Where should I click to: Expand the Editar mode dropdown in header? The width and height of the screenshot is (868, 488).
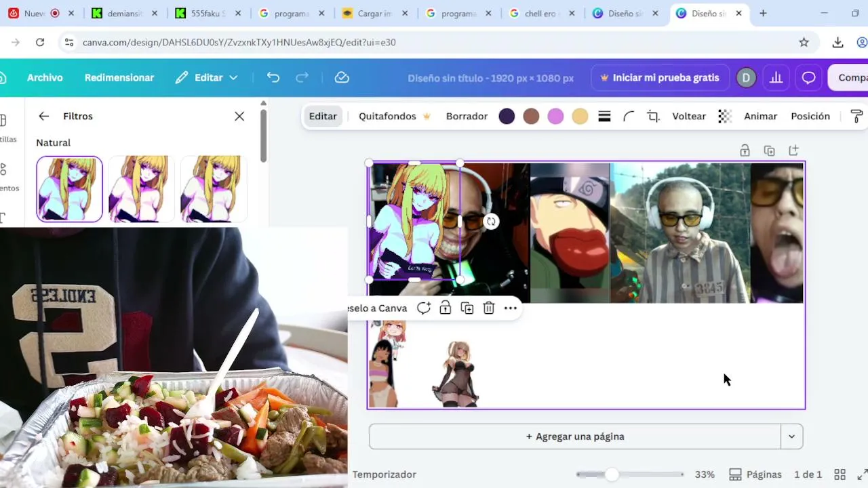click(207, 78)
